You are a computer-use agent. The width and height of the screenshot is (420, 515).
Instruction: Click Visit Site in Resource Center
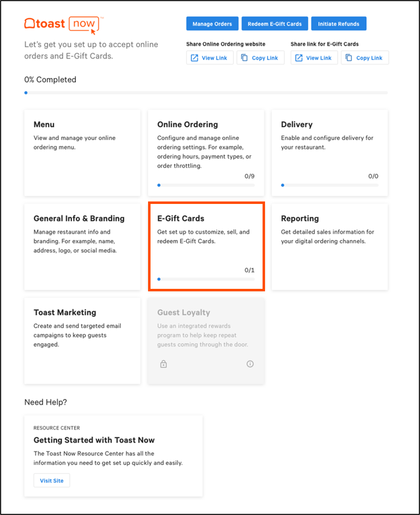point(52,480)
